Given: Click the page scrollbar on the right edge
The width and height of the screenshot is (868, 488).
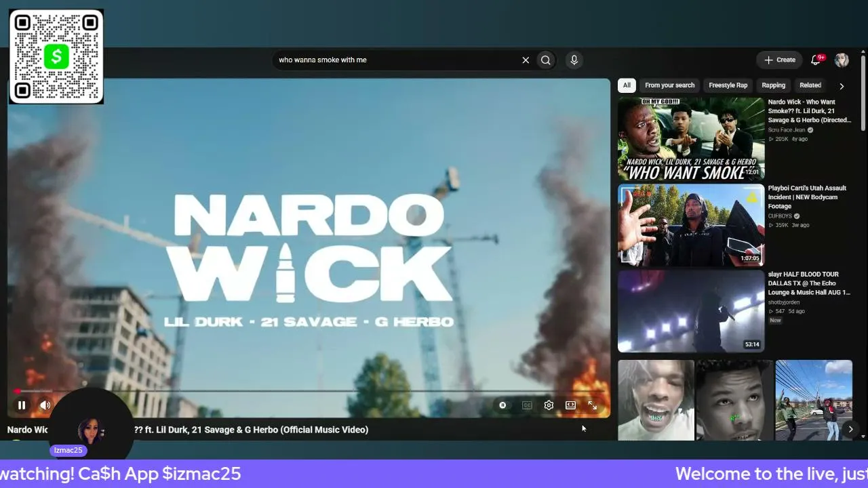Looking at the screenshot, I should pyautogui.click(x=863, y=92).
